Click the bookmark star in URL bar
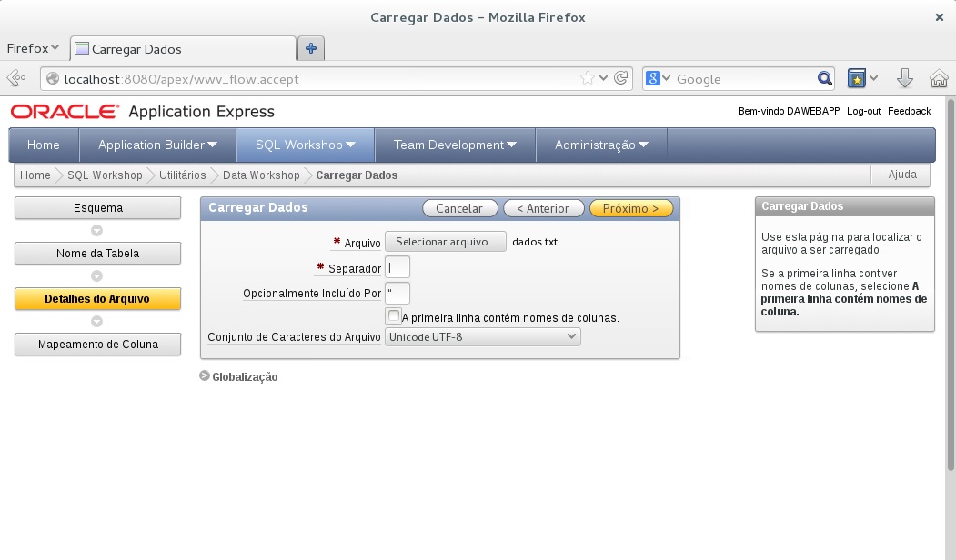956x560 pixels. tap(589, 79)
